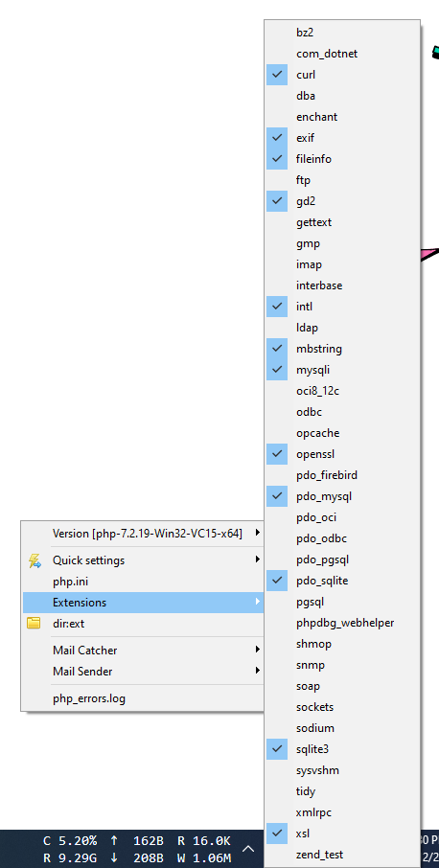This screenshot has height=868, width=439.
Task: Enable the ldap extension
Action: point(342,328)
